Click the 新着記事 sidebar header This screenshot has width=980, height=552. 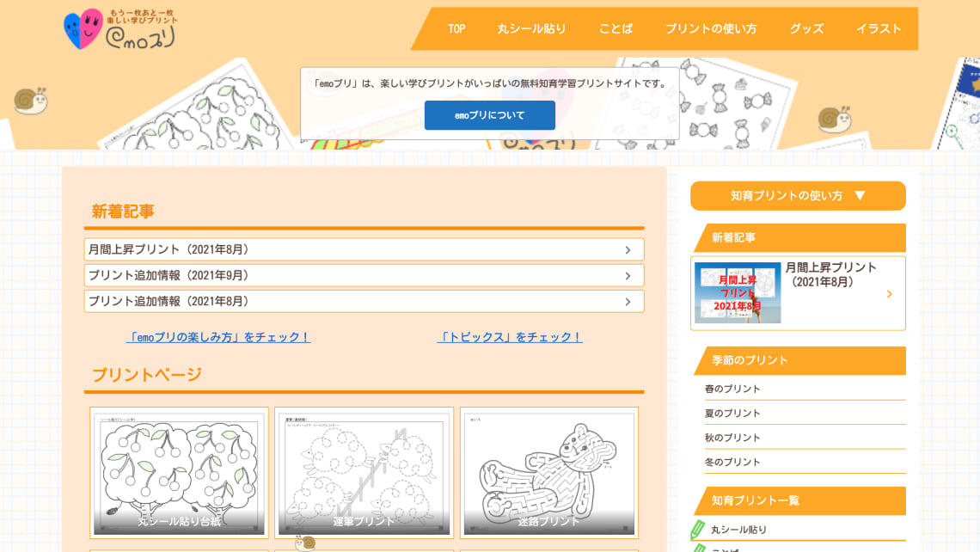[x=799, y=237]
